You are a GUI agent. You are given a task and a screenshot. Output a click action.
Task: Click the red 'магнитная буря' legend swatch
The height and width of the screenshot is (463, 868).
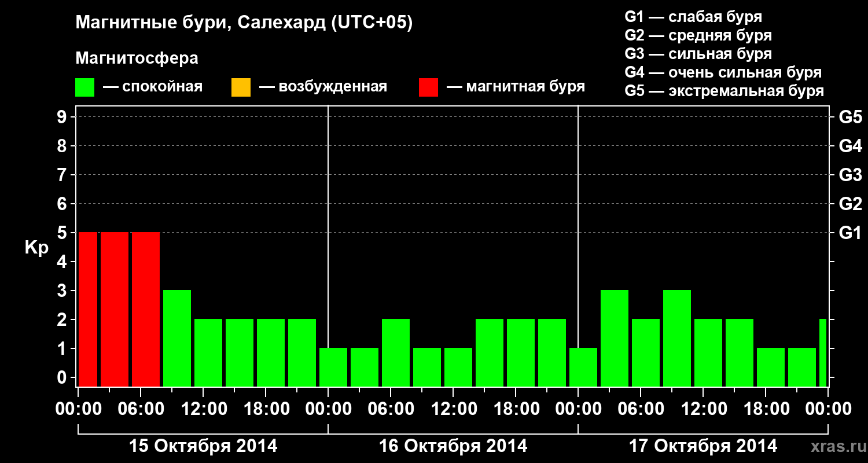[428, 87]
